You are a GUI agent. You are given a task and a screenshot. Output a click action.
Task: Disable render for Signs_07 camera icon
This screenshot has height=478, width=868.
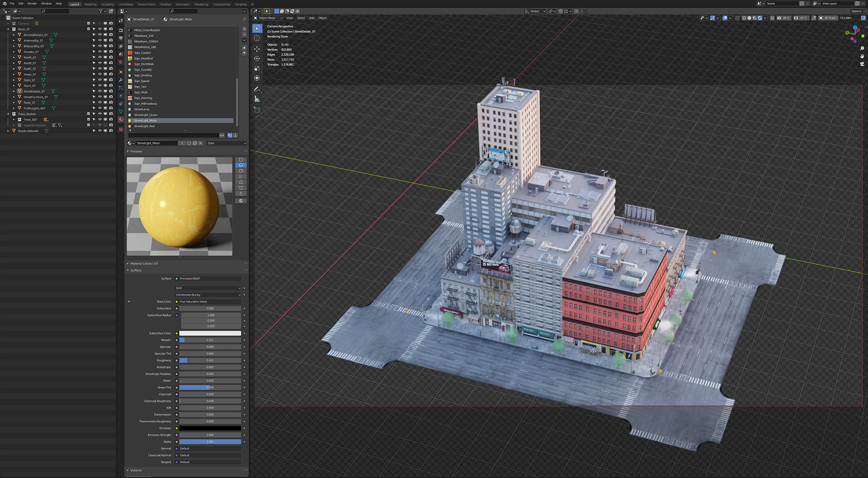(111, 80)
